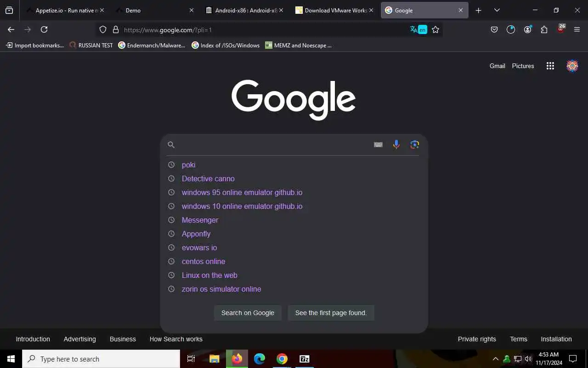Show hidden system tray icons

click(496, 359)
